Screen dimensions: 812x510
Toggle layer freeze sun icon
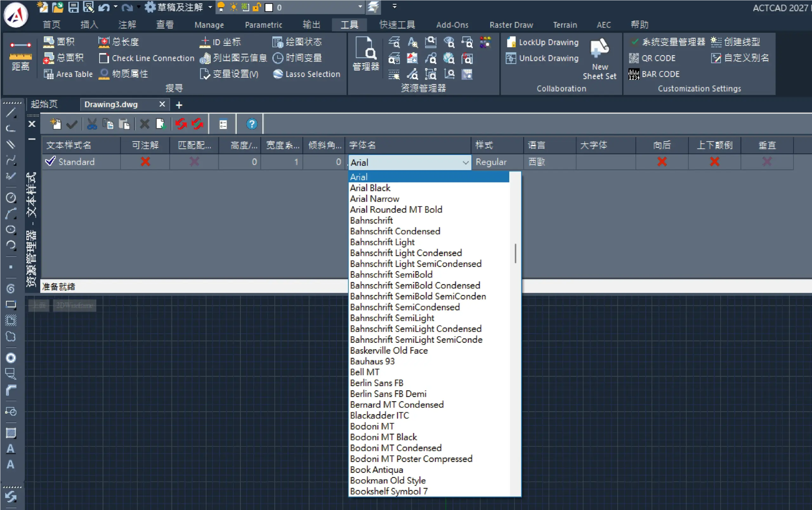pyautogui.click(x=233, y=7)
